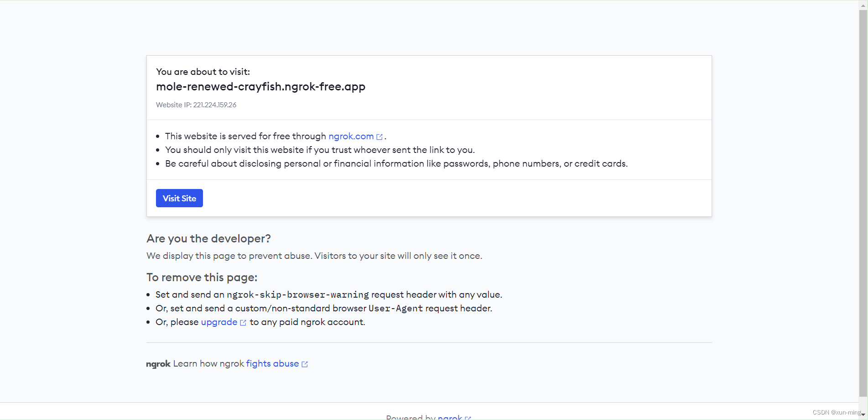Click the 'Be careful about disclosing personal' bullet
The width and height of the screenshot is (868, 420).
coord(396,163)
